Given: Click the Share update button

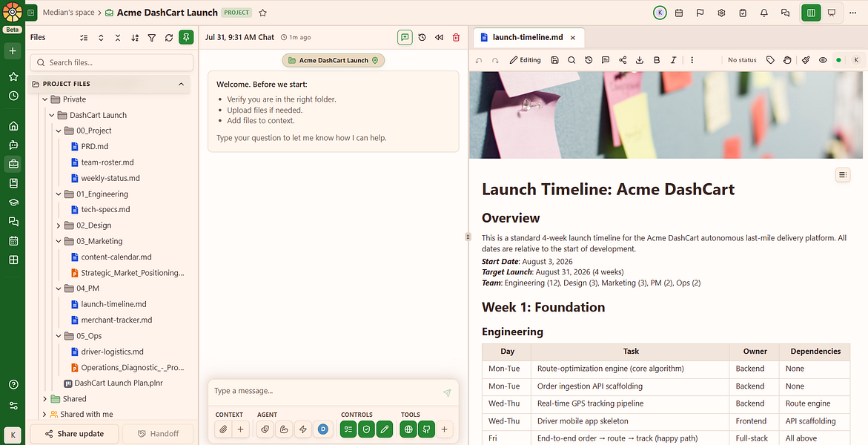Looking at the screenshot, I should point(75,433).
